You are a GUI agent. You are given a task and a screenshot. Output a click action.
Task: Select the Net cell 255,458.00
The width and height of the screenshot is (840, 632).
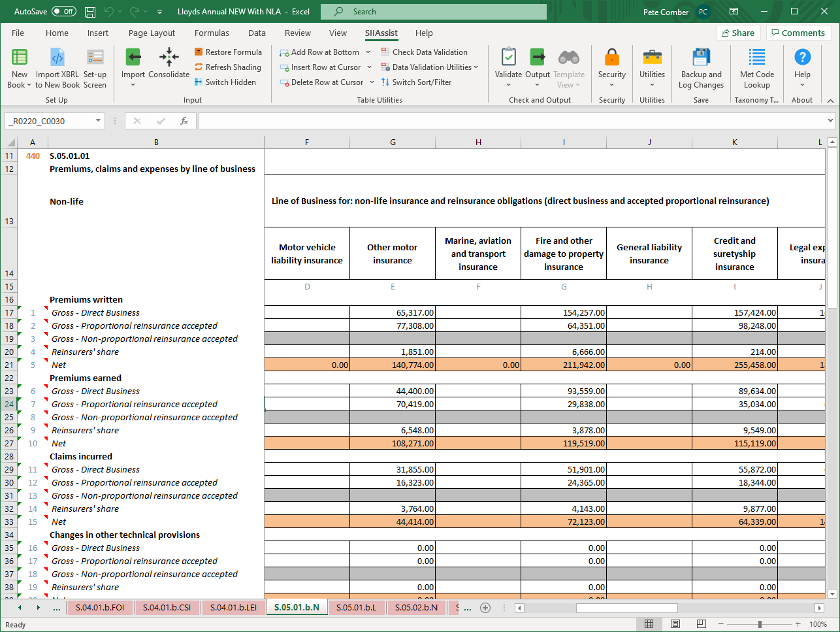735,365
